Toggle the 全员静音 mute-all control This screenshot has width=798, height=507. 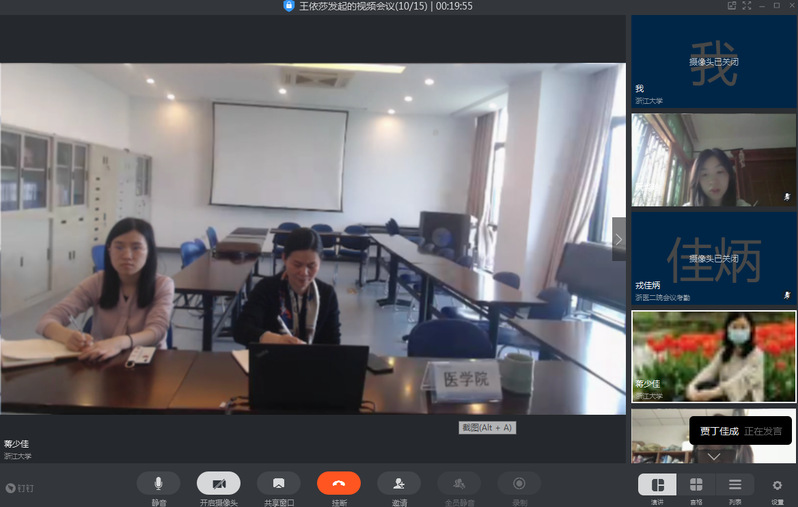(458, 483)
